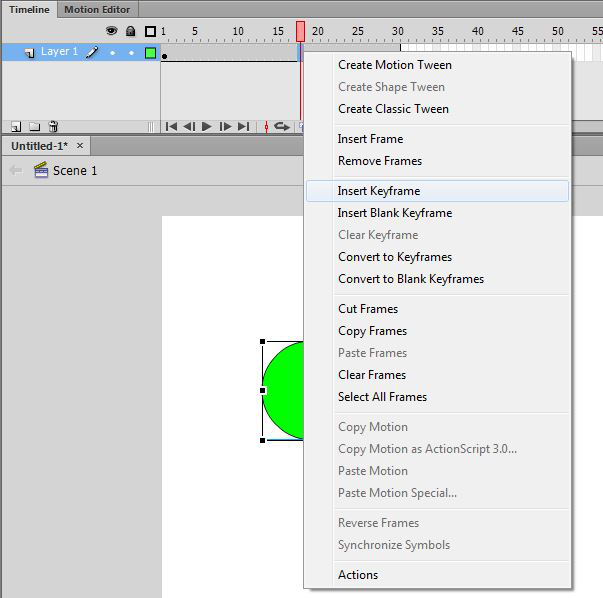Click the New Layer icon
Viewport: 603px width, 598px height.
coord(16,127)
